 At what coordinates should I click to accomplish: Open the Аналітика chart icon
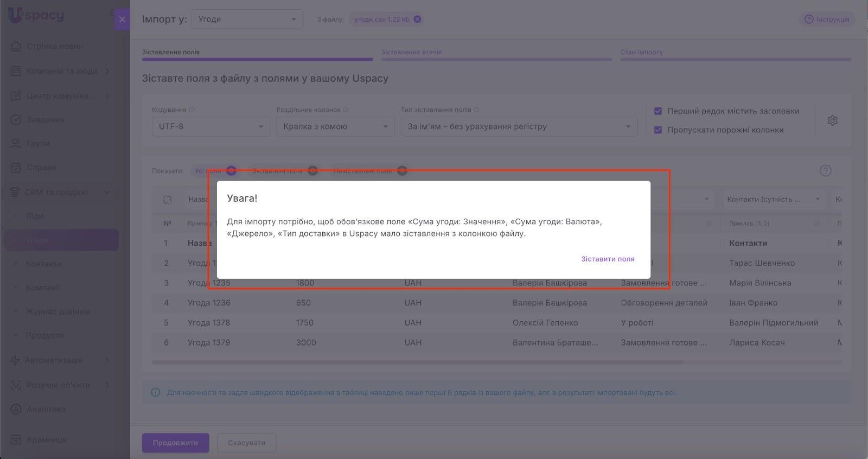coord(16,409)
